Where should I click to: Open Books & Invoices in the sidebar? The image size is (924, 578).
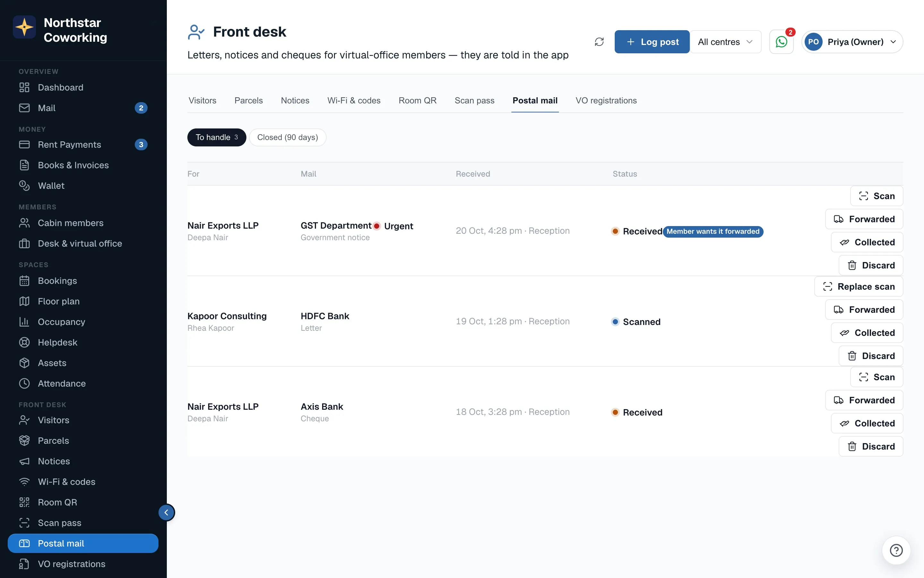point(83,165)
